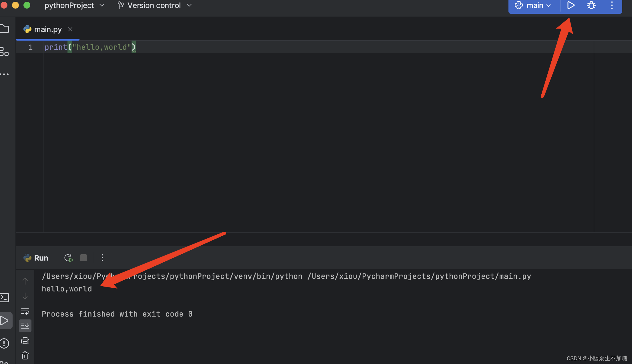The height and width of the screenshot is (364, 632).
Task: Open the Project folder tool window
Action: coord(5,29)
